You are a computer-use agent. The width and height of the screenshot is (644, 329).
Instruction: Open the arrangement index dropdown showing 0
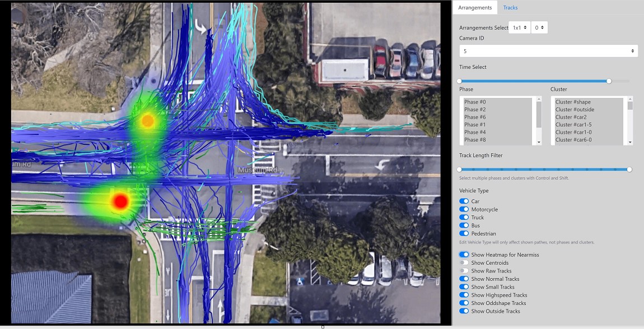coord(539,27)
